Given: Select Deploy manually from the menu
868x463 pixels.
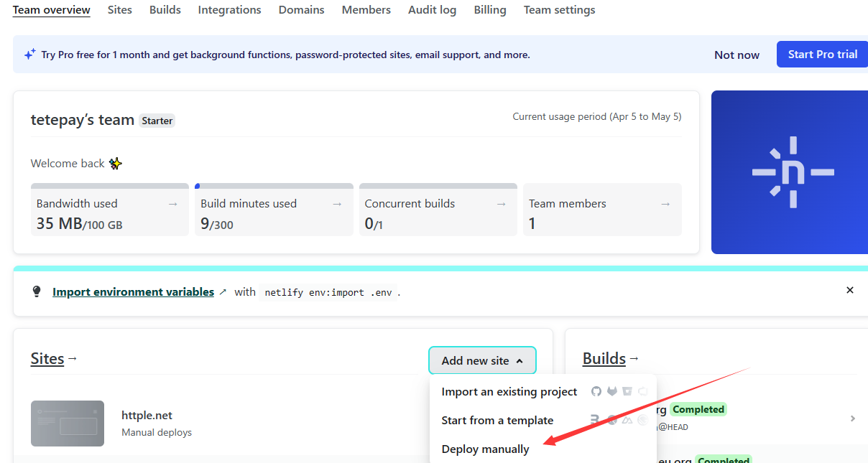Looking at the screenshot, I should (x=485, y=449).
